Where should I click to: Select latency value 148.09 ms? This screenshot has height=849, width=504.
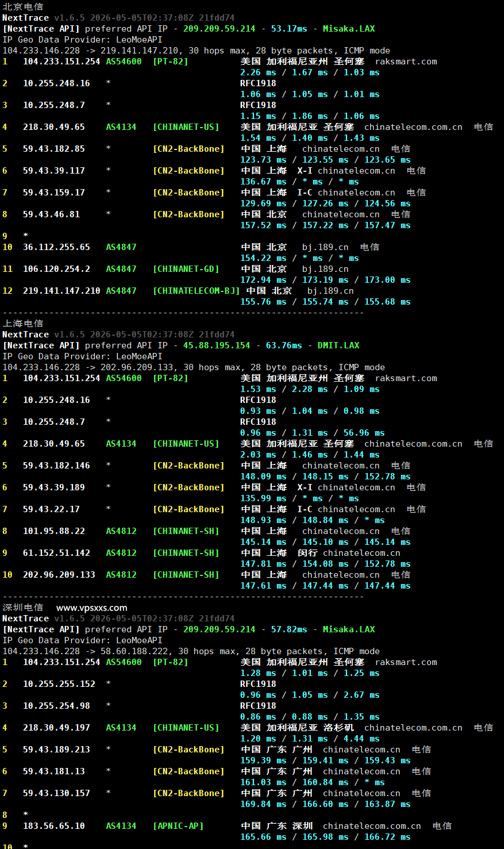263,477
